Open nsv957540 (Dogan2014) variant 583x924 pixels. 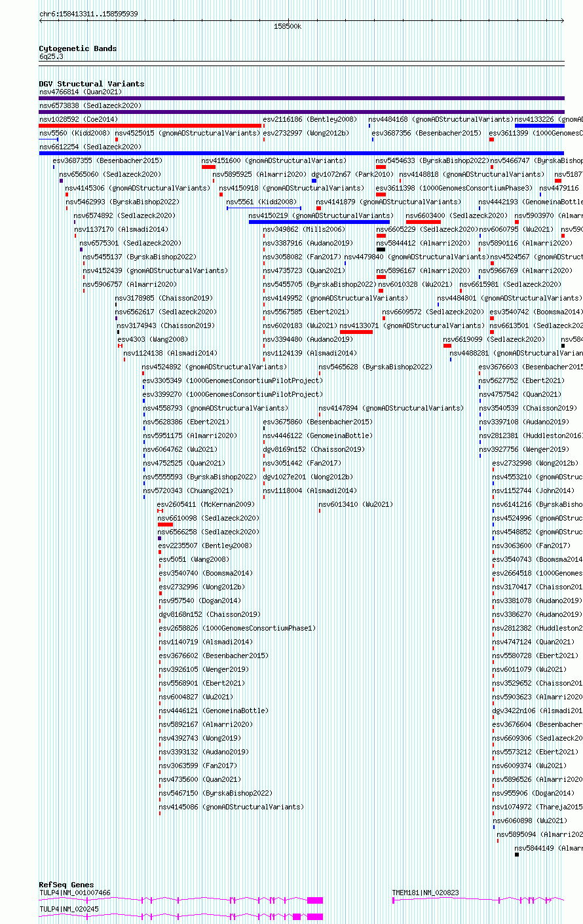[x=200, y=601]
